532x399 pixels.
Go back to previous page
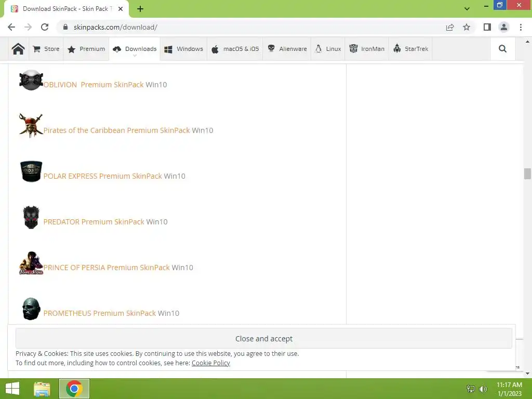pos(11,27)
